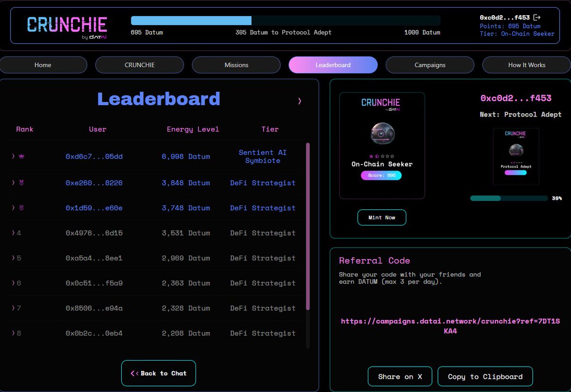
Task: Click the Share on X button
Action: [x=400, y=376]
